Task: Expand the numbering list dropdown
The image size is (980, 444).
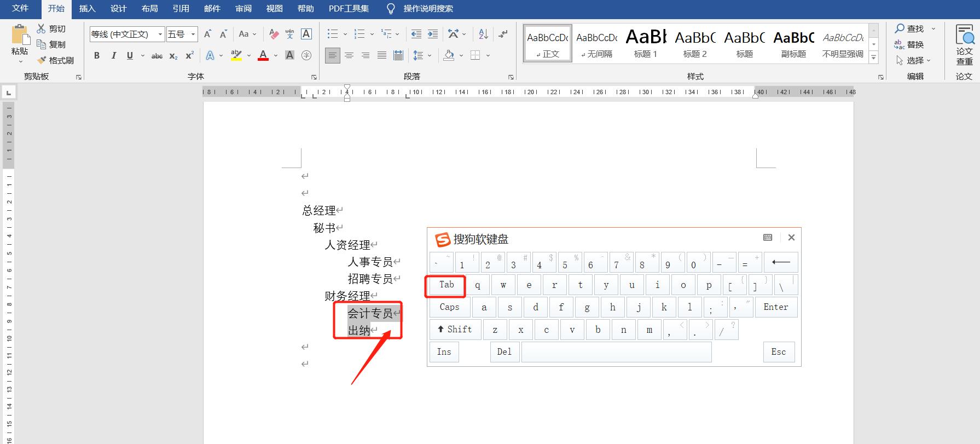Action: pyautogui.click(x=372, y=34)
